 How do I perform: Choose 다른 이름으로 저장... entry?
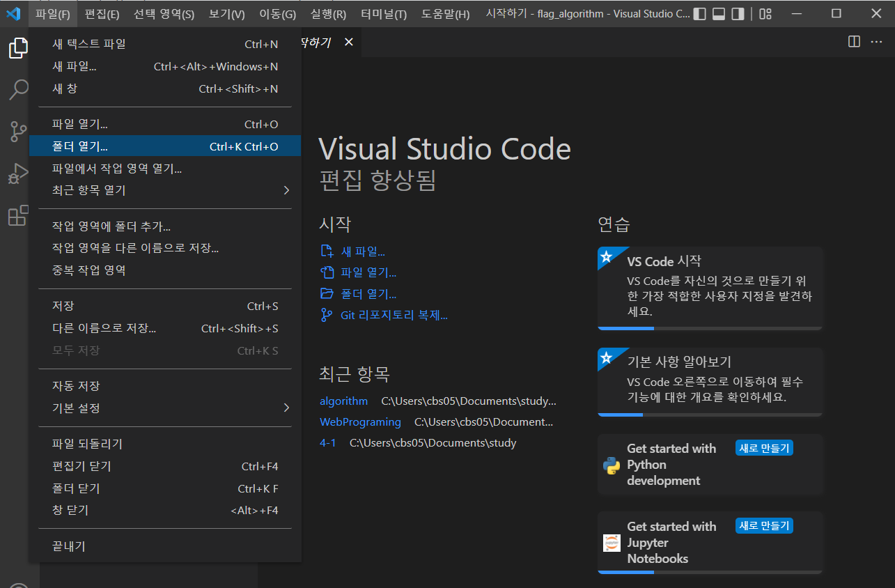(x=164, y=329)
